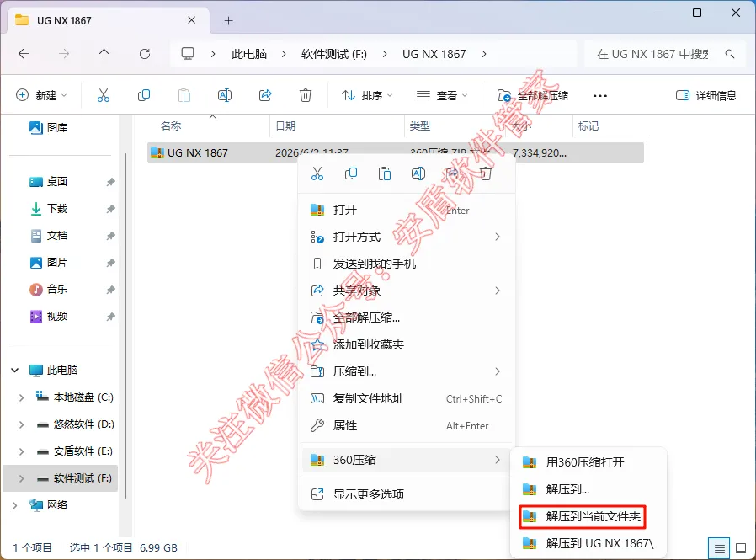Click the paste icon in the context menu
Screen dimensions: 756x560
coord(385,173)
